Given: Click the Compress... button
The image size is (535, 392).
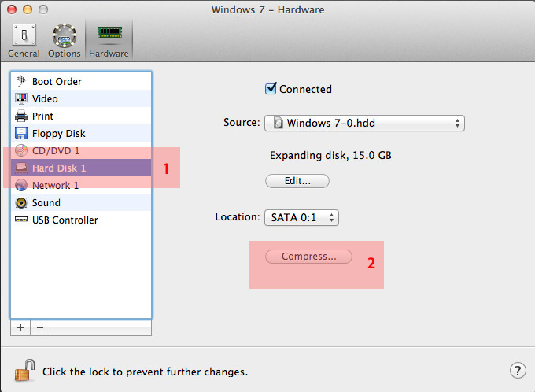Looking at the screenshot, I should 308,257.
